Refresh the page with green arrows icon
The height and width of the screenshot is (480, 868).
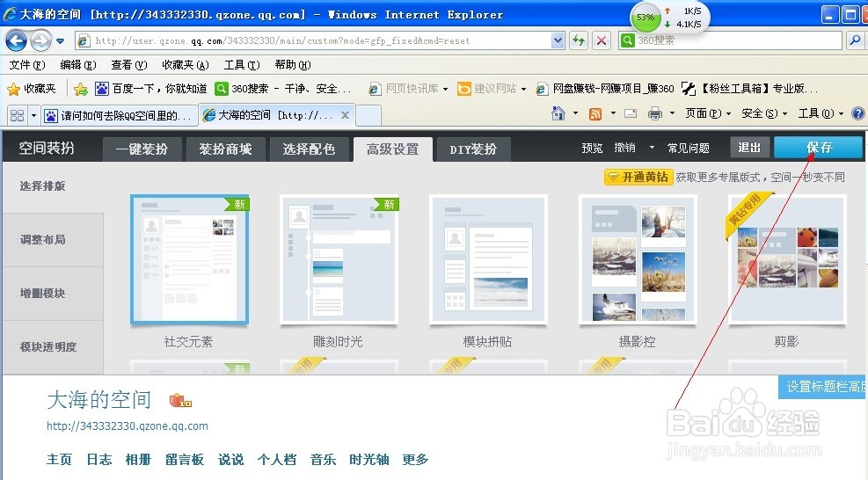579,40
